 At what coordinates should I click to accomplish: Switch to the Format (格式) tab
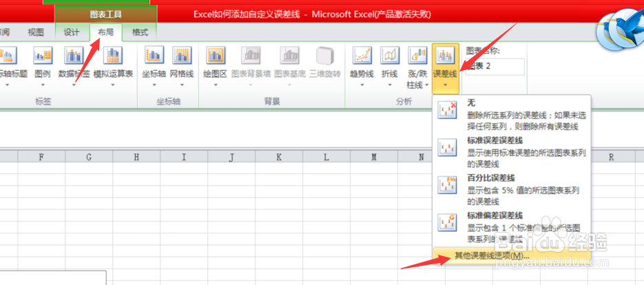coord(140,32)
